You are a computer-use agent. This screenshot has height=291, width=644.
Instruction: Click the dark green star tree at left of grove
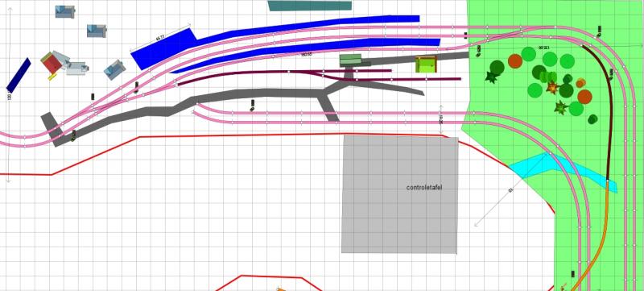click(491, 77)
